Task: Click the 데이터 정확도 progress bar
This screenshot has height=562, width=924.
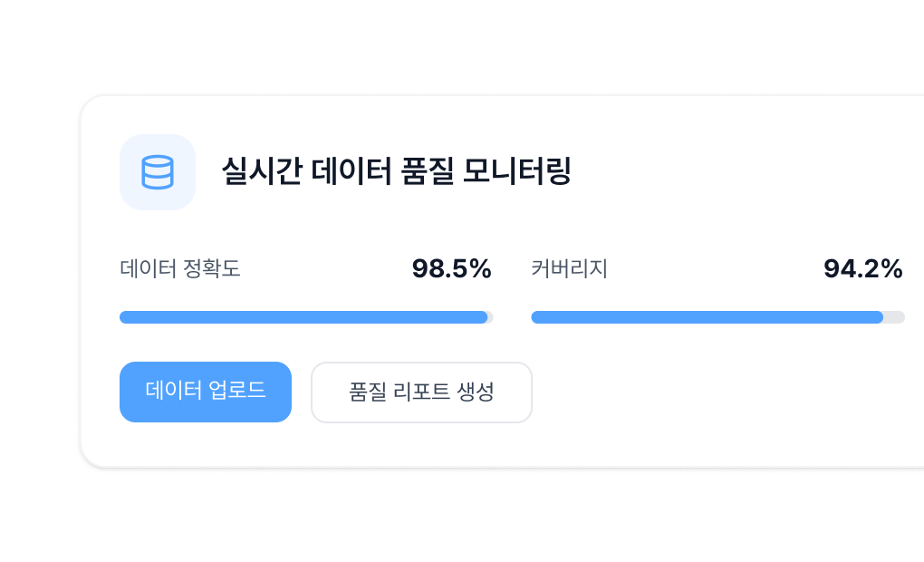Action: pyautogui.click(x=306, y=317)
